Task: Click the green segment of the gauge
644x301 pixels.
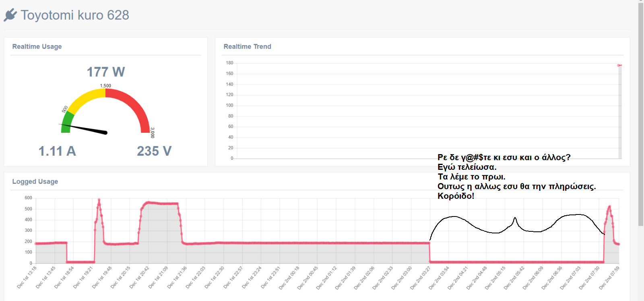Action: pyautogui.click(x=67, y=122)
